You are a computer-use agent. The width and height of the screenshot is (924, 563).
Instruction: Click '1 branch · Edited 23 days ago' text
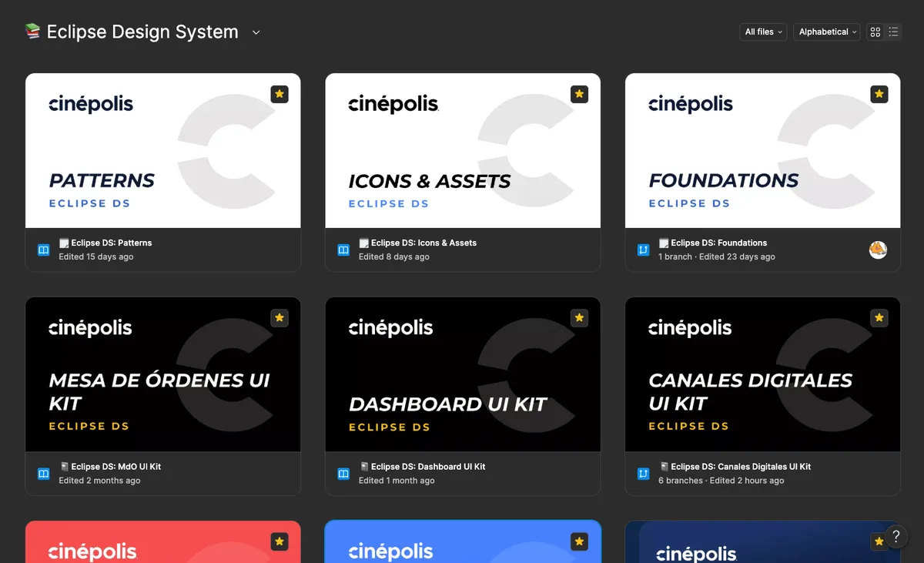tap(717, 256)
